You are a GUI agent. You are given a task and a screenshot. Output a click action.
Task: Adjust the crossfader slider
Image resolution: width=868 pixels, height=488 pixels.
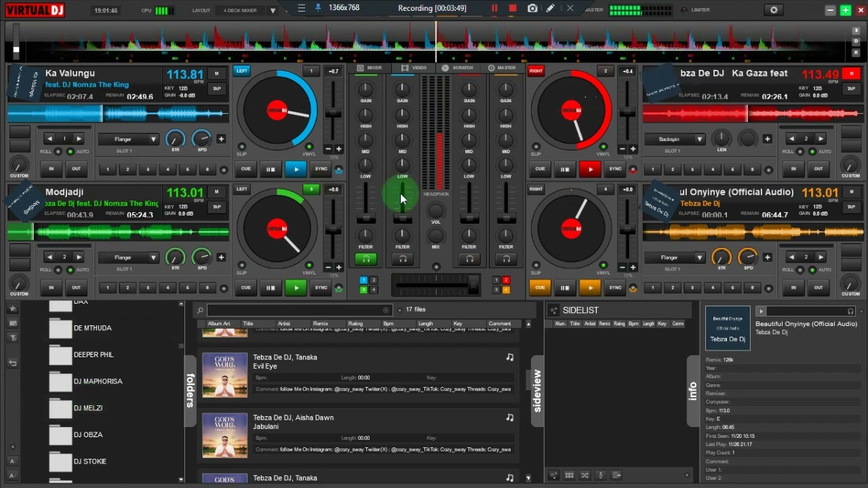point(435,285)
